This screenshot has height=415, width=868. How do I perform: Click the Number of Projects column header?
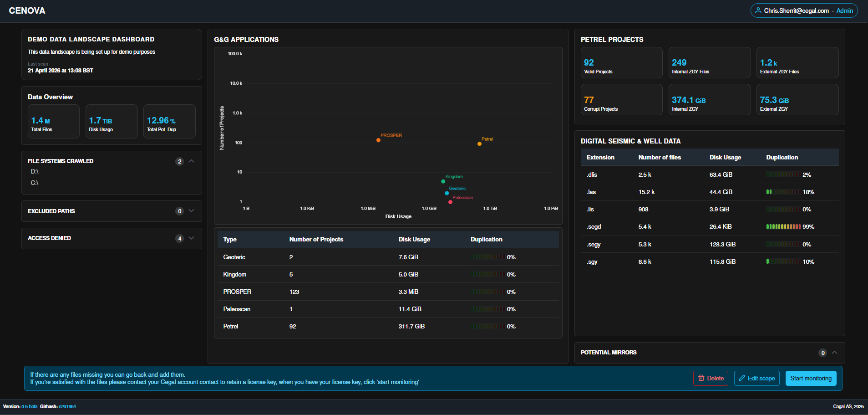[316, 239]
